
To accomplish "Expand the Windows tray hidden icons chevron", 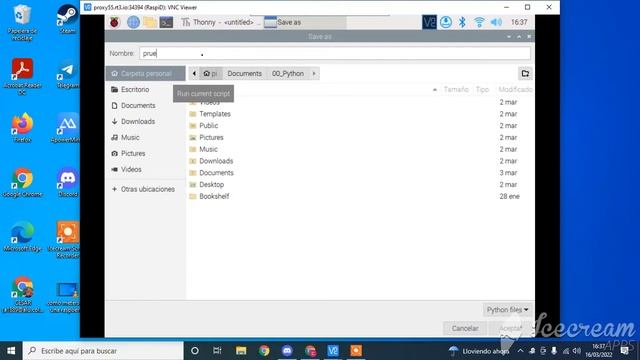I will pyautogui.click(x=520, y=351).
